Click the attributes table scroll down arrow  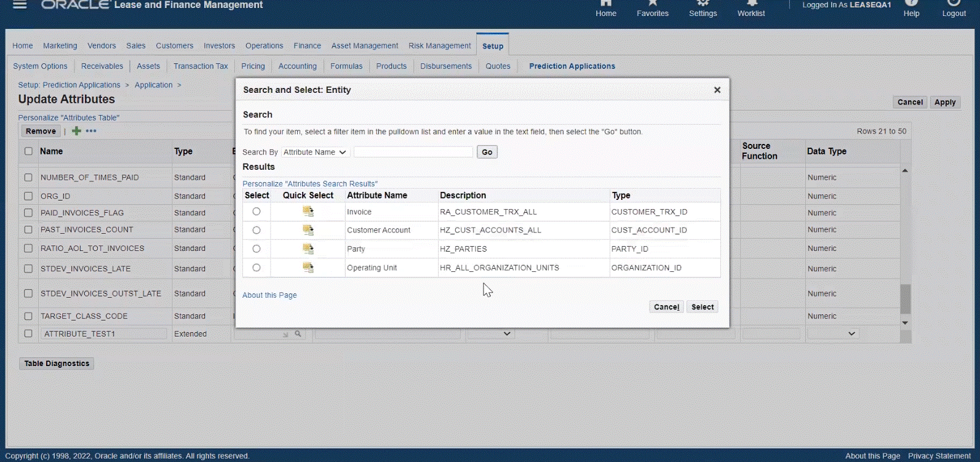(905, 323)
